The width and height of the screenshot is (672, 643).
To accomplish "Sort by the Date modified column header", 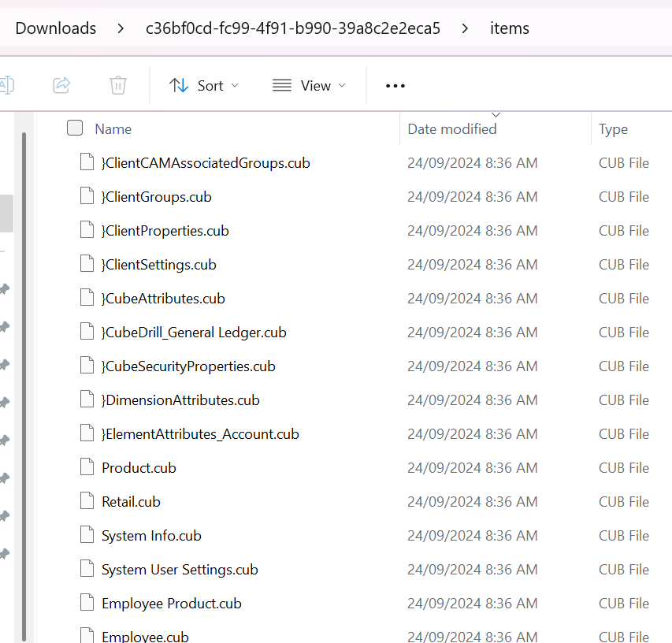I will tap(452, 129).
